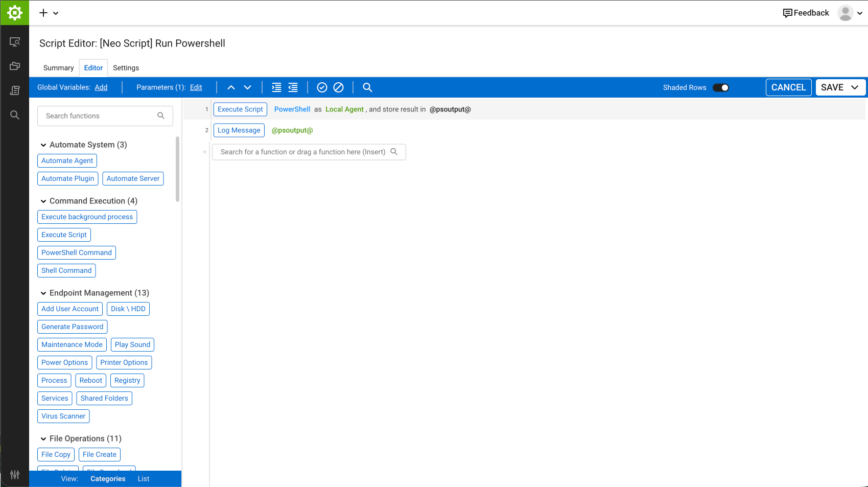Viewport: 868px width, 487px height.
Task: Click the function list scrollbar
Action: (177, 169)
